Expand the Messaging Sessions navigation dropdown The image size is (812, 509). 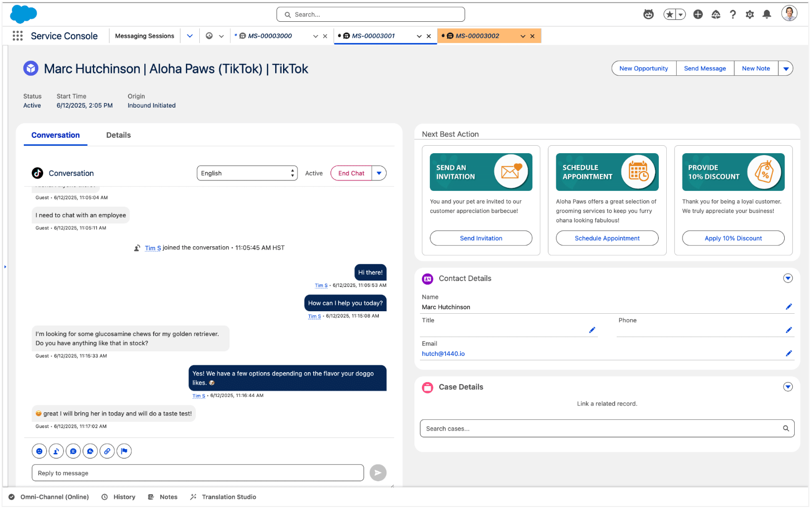tap(190, 36)
